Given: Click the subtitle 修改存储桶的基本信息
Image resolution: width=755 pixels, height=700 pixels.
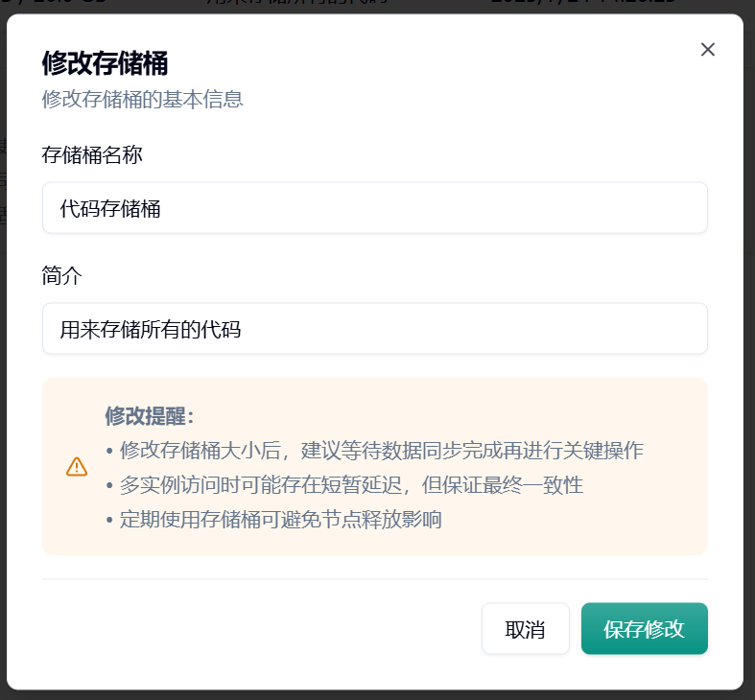Looking at the screenshot, I should click(x=142, y=99).
